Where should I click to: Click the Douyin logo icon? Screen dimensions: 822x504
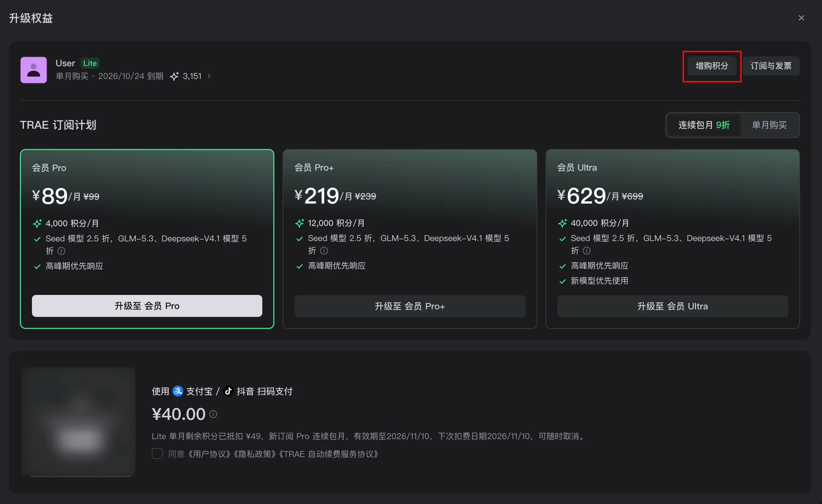coord(228,391)
